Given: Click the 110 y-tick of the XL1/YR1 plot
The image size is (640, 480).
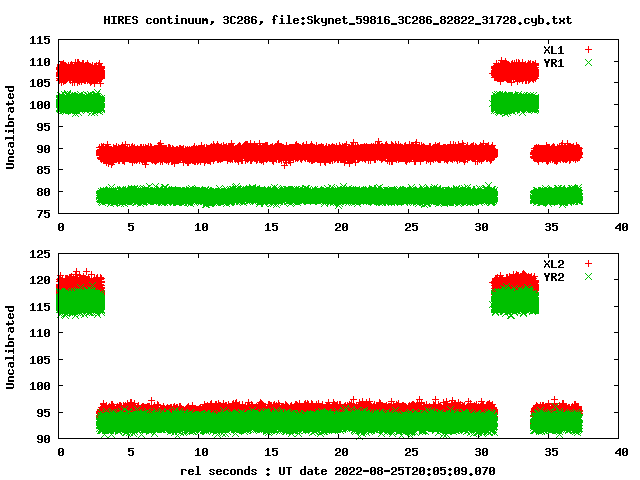Looking at the screenshot, I should point(40,62).
